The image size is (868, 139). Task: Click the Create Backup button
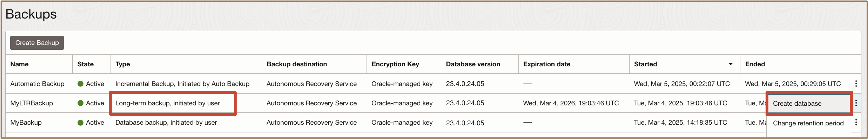point(37,43)
